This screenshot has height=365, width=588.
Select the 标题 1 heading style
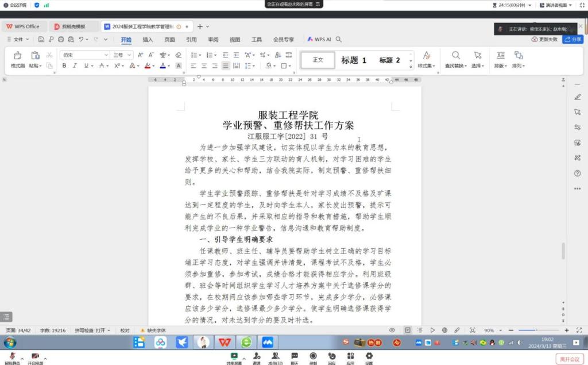click(354, 60)
